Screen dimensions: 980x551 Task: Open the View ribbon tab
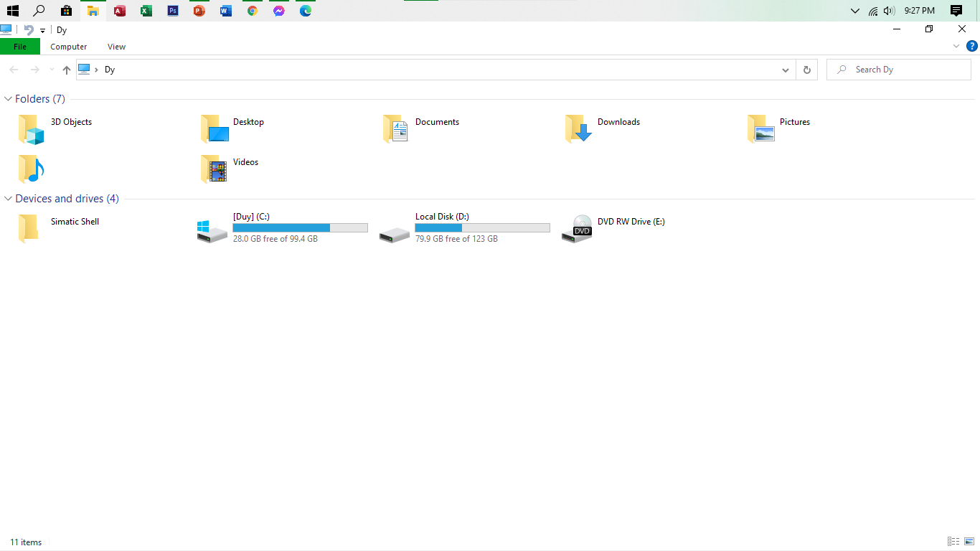116,46
